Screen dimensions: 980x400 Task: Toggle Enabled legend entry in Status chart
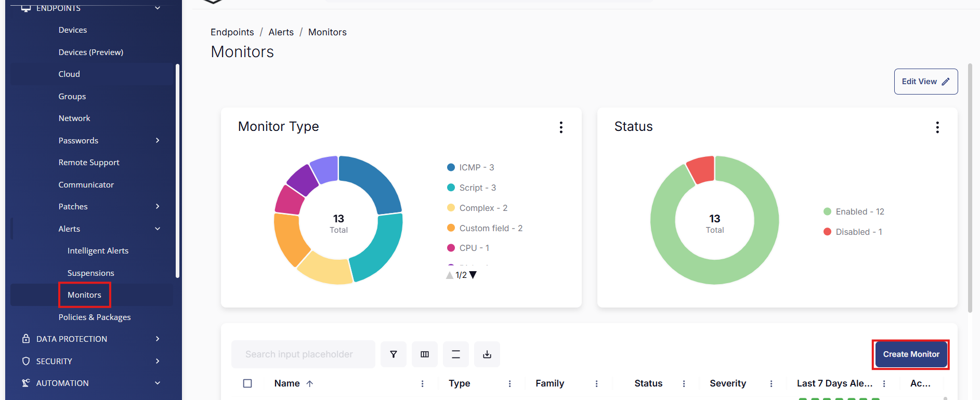coord(854,211)
